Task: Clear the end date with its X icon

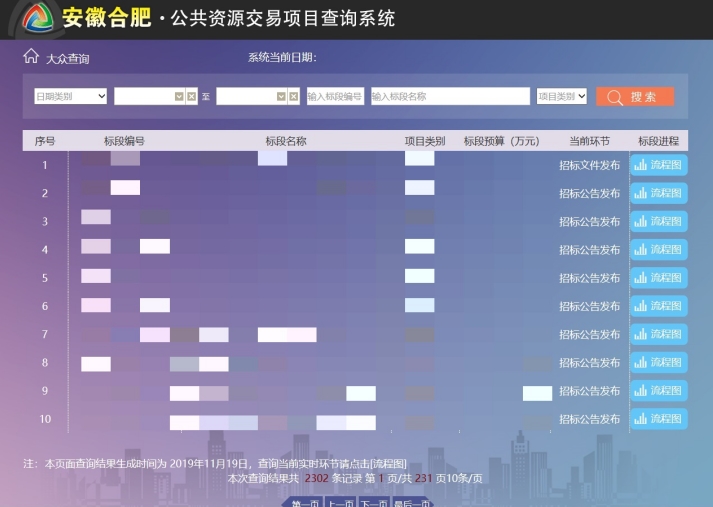Action: click(294, 96)
